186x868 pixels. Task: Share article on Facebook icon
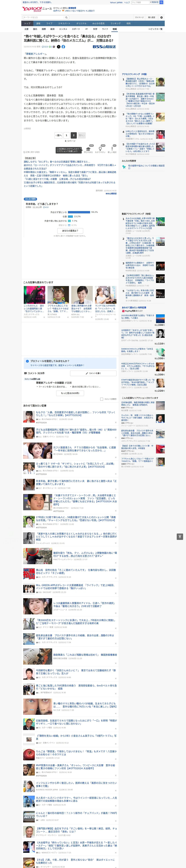(63, 47)
